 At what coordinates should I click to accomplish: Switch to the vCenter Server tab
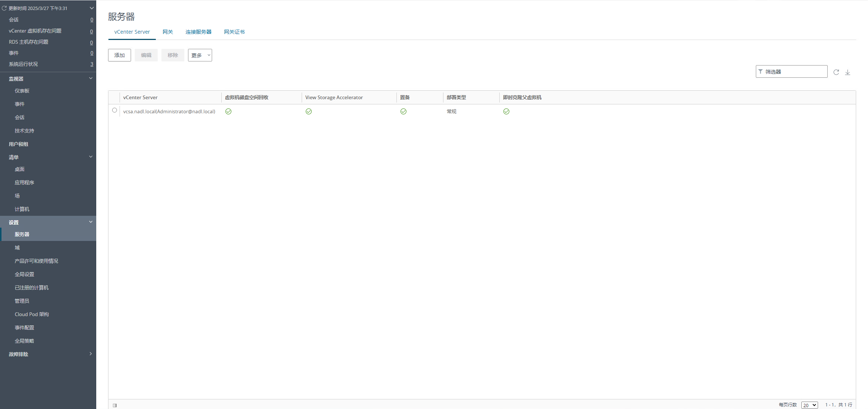coord(132,32)
